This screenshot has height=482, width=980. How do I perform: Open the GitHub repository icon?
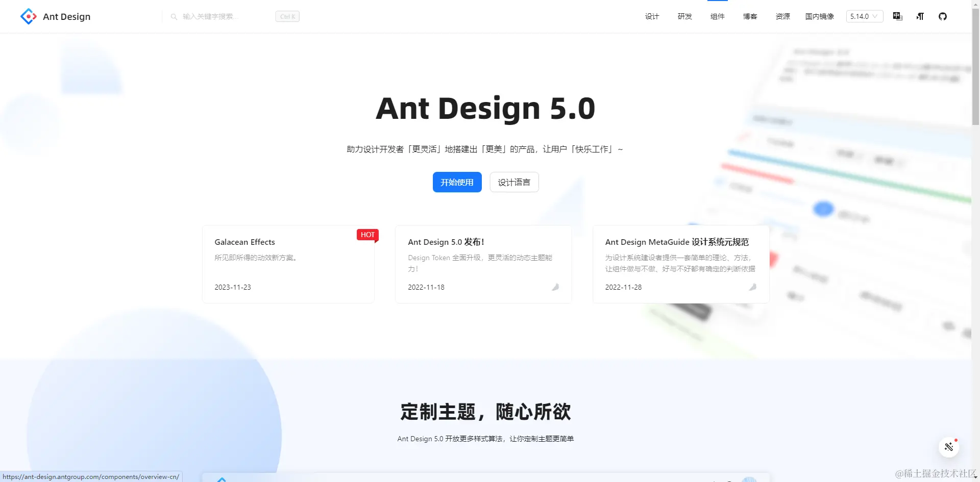[943, 16]
